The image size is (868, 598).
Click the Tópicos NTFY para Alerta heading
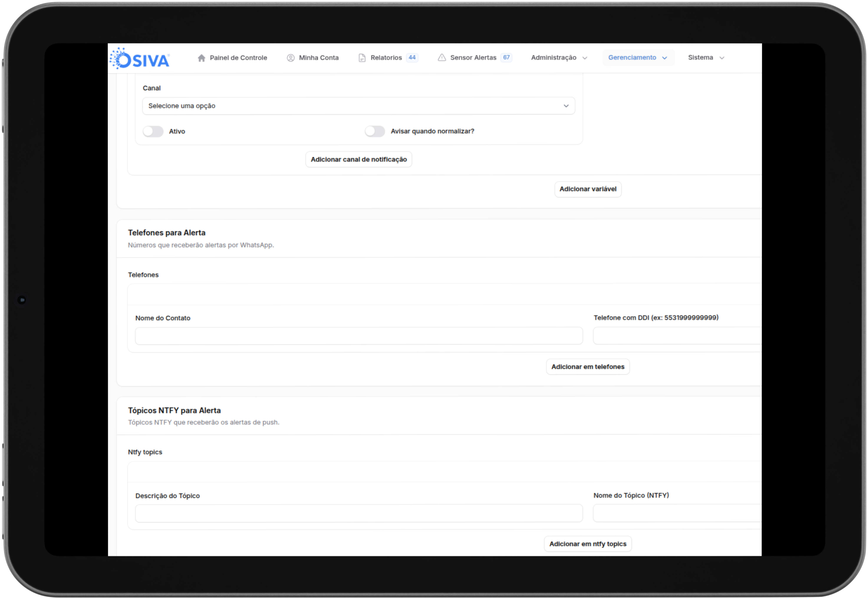175,411
